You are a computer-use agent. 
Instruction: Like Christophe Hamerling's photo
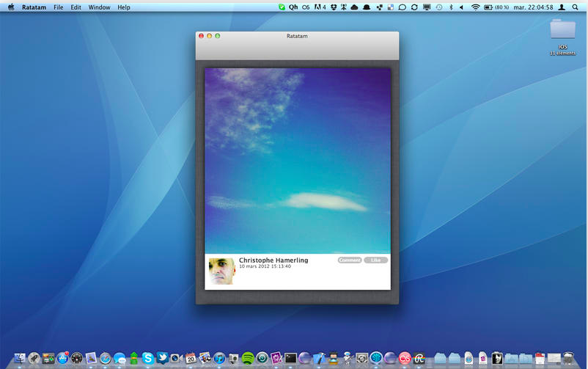[376, 260]
